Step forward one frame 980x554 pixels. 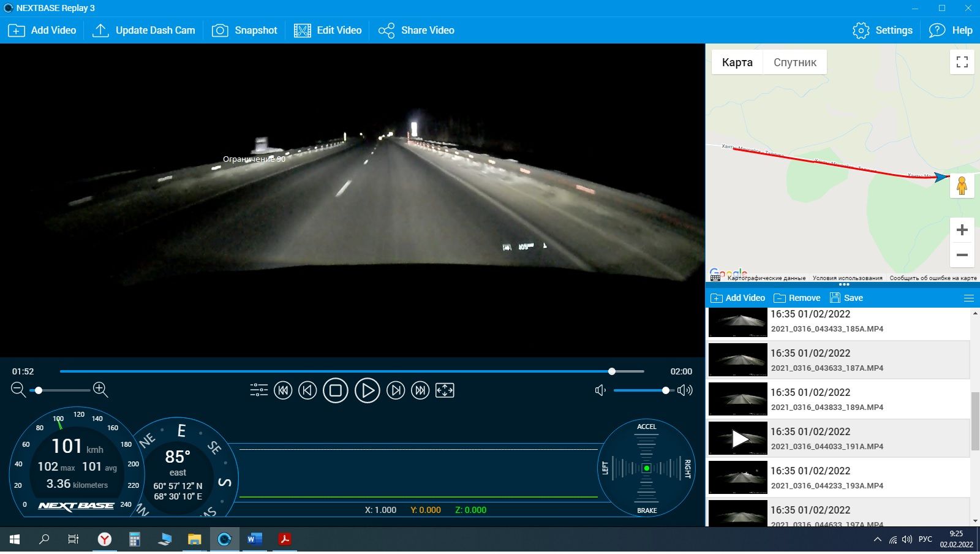[x=396, y=390]
